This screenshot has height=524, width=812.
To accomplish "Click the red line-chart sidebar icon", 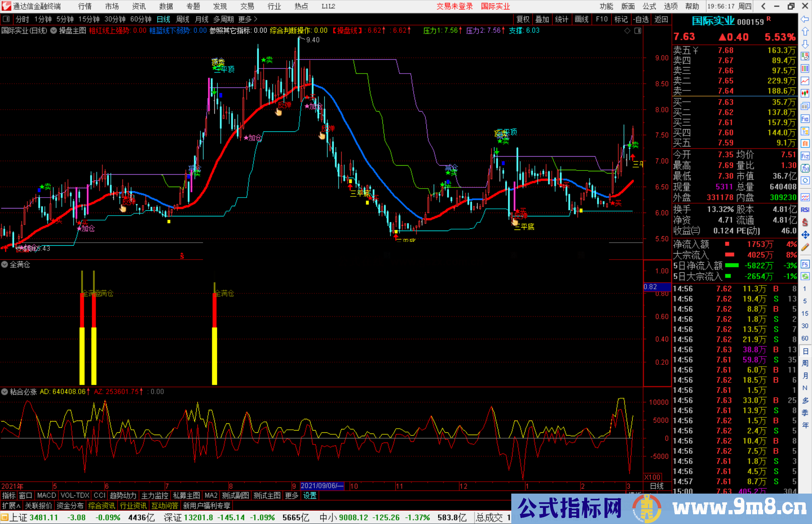I will pyautogui.click(x=805, y=81).
